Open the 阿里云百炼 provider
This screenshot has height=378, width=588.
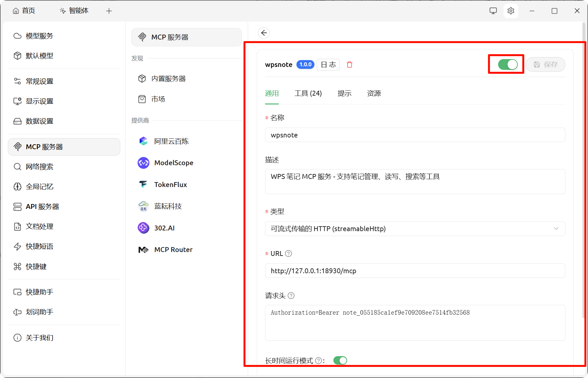[187, 141]
